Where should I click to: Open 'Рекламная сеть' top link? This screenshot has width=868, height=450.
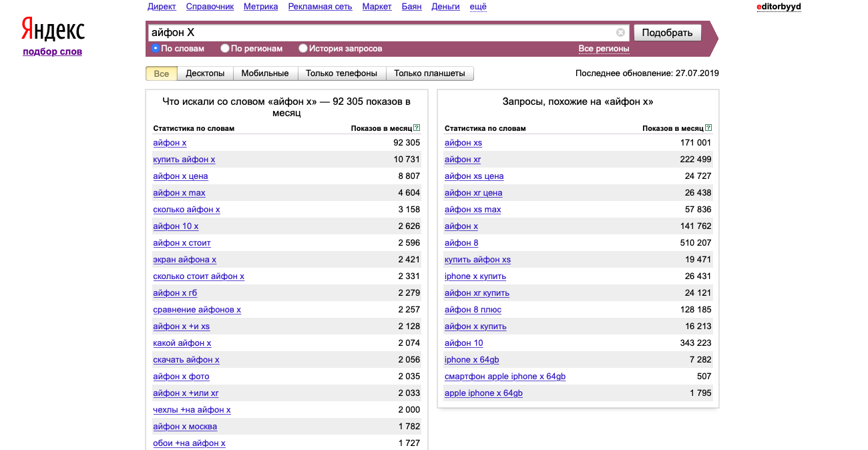click(320, 7)
